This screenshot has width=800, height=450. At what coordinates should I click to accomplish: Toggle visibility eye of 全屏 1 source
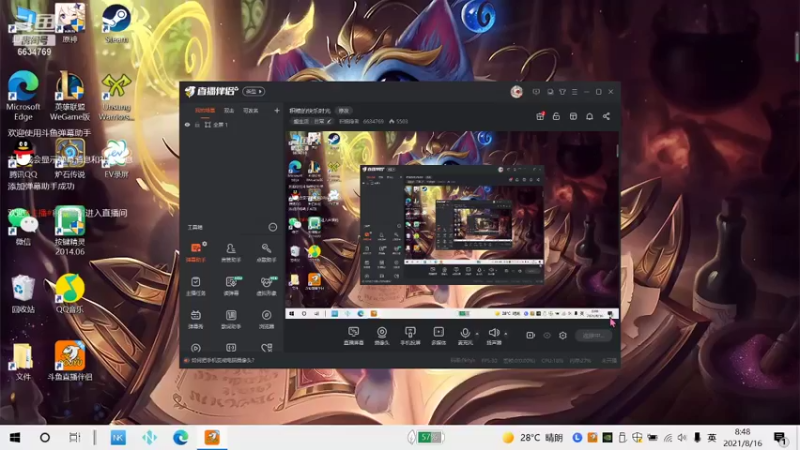point(187,124)
